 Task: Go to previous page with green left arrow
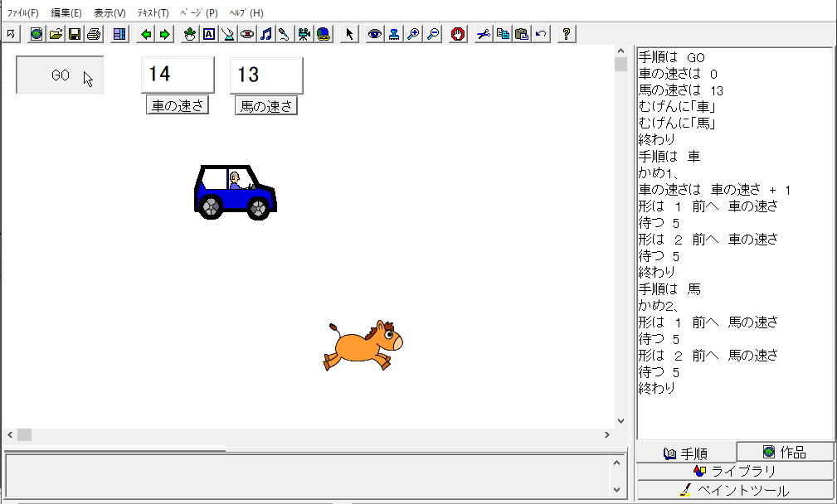(x=146, y=34)
